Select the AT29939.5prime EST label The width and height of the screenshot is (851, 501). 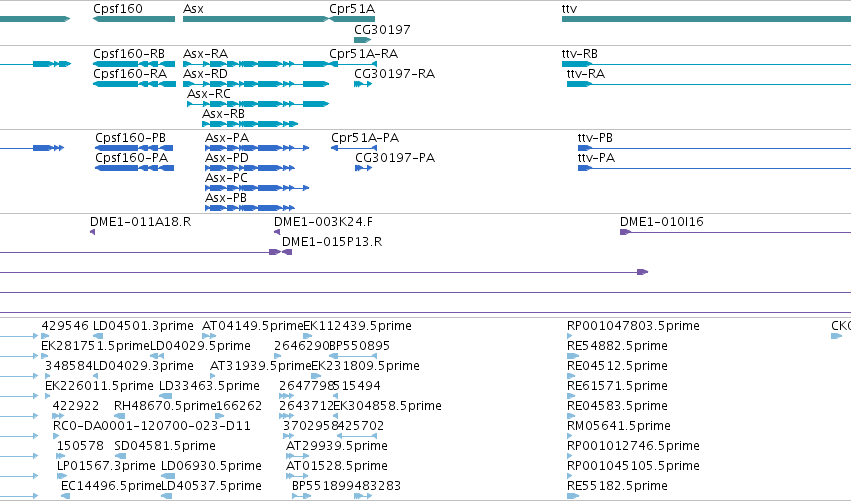point(336,446)
